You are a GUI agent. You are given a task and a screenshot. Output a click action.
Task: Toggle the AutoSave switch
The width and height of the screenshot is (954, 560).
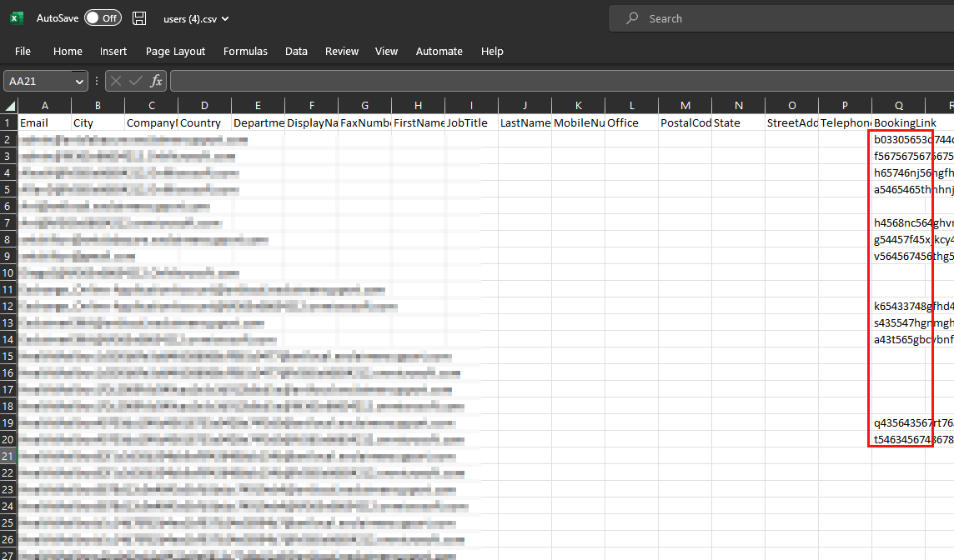tap(103, 17)
